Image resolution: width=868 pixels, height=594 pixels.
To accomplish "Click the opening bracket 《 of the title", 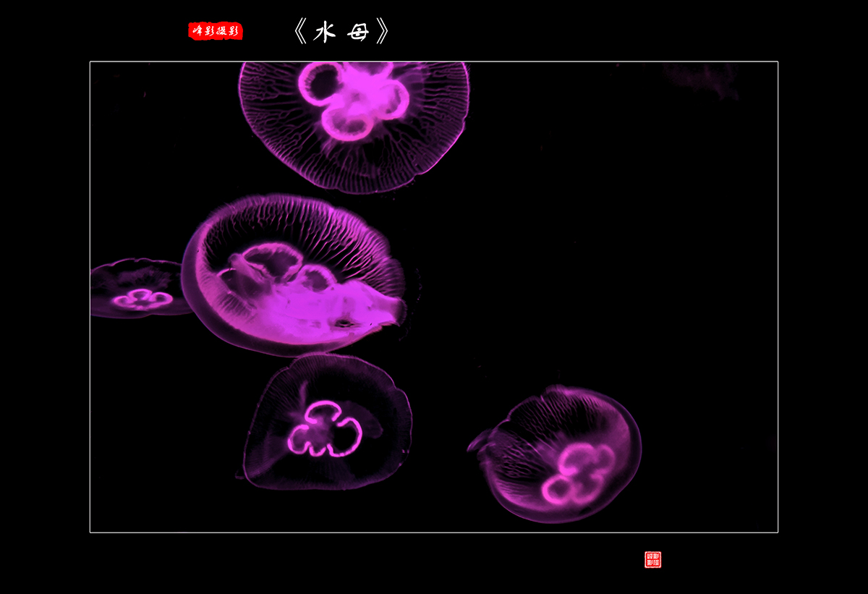I will click(x=301, y=30).
